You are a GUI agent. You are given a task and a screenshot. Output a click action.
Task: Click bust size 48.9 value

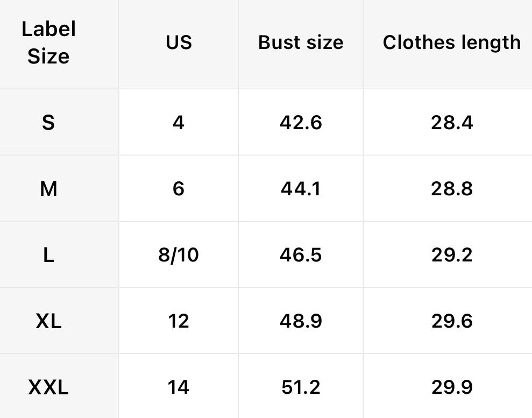click(x=301, y=321)
